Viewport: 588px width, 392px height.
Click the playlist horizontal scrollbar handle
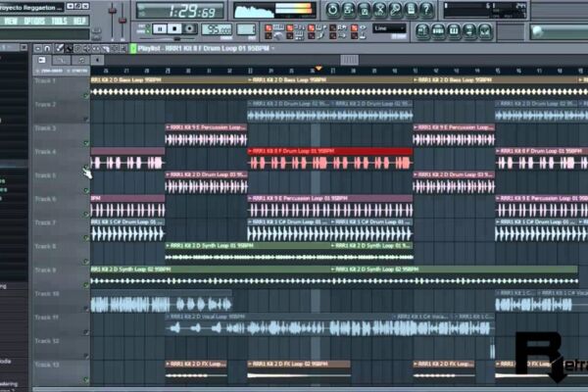tap(349, 60)
